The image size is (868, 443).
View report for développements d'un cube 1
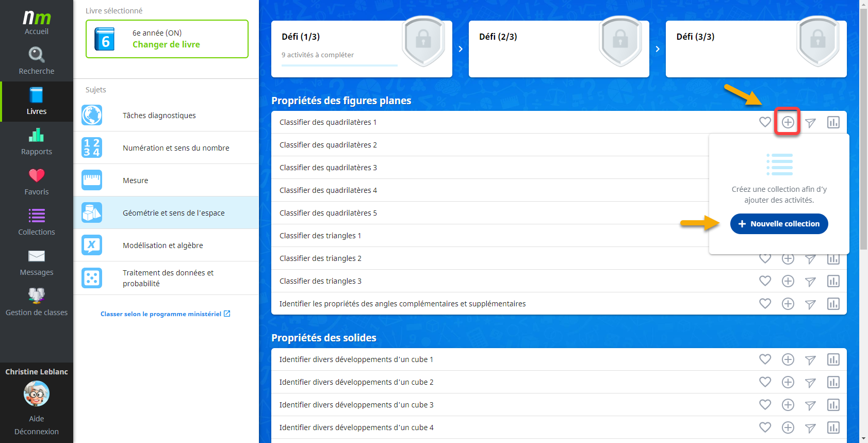point(833,359)
